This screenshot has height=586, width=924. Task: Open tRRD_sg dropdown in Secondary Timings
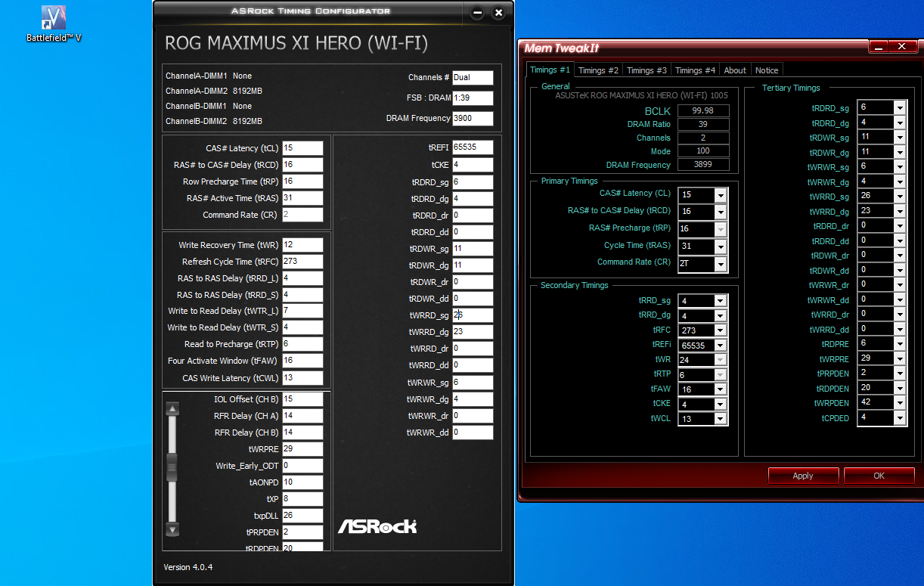coord(721,301)
